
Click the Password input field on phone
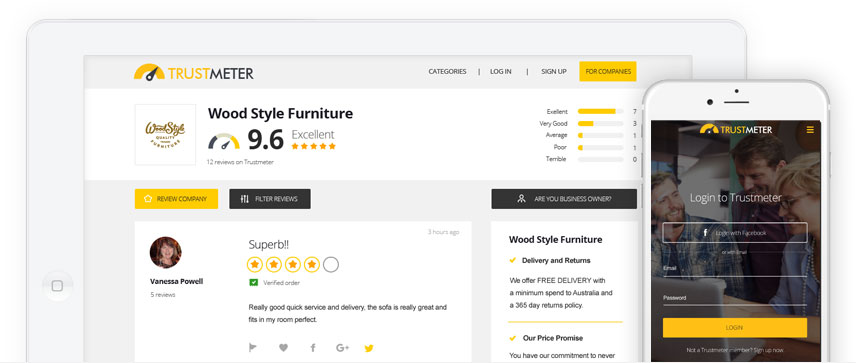point(735,299)
